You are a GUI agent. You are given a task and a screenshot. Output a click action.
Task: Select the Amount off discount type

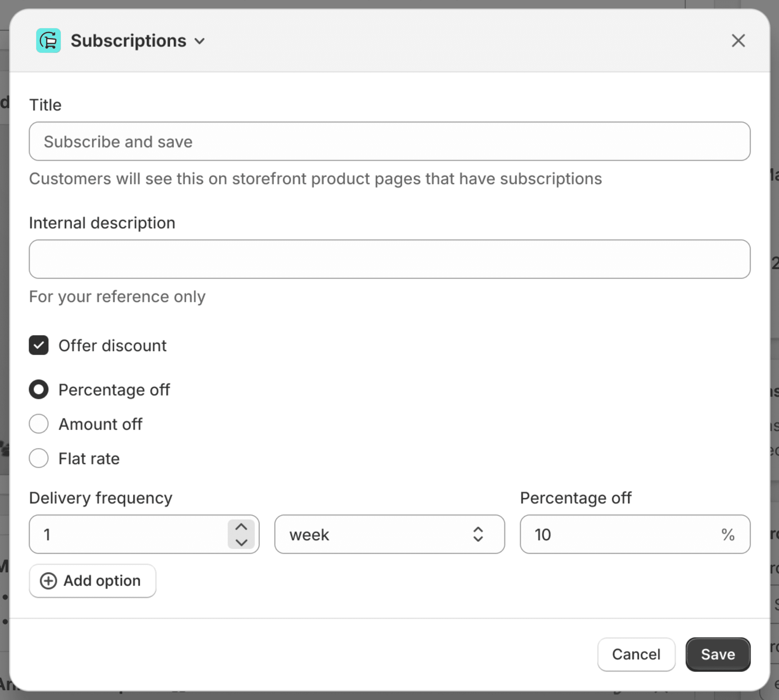pyautogui.click(x=38, y=424)
